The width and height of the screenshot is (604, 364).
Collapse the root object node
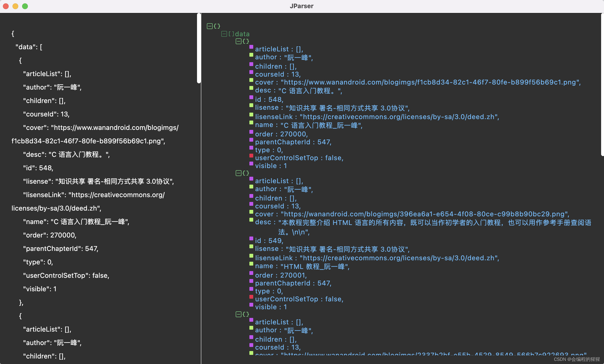point(209,26)
